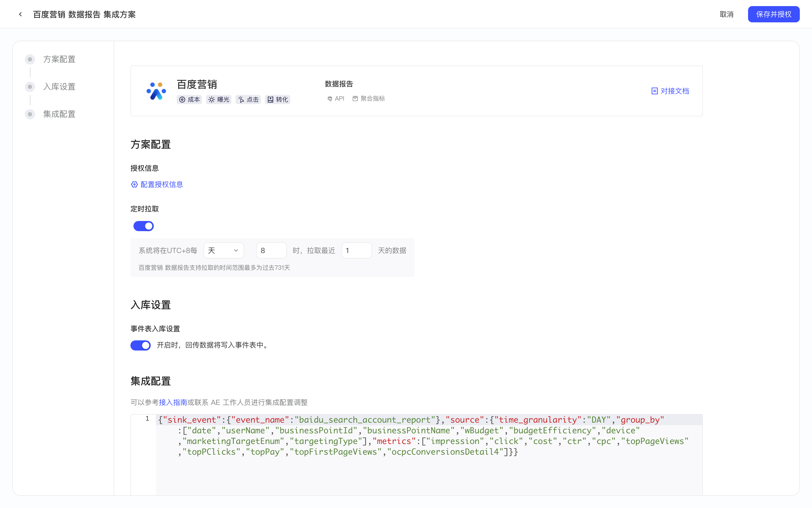Click the API plug icon
The image size is (812, 508).
(330, 99)
